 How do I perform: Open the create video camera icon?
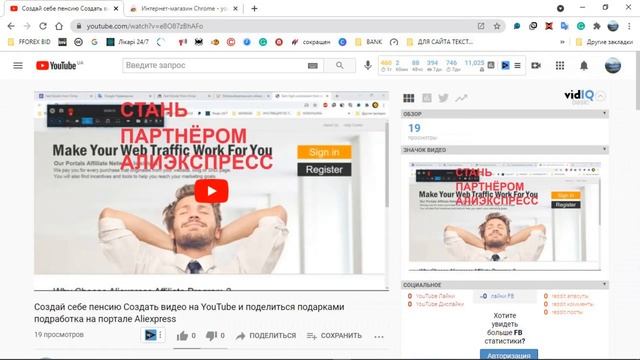point(536,65)
